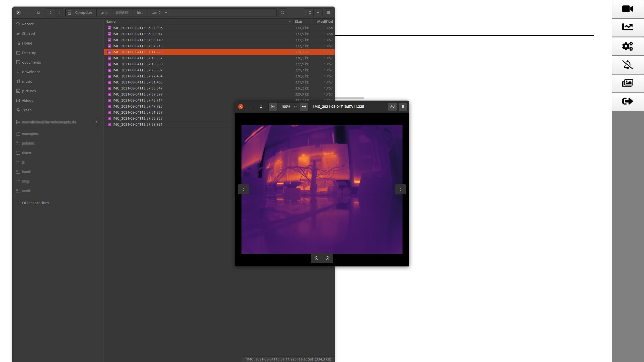The height and width of the screenshot is (362, 644).
Task: Rotate image counter-clockwise in viewer
Action: (x=316, y=258)
